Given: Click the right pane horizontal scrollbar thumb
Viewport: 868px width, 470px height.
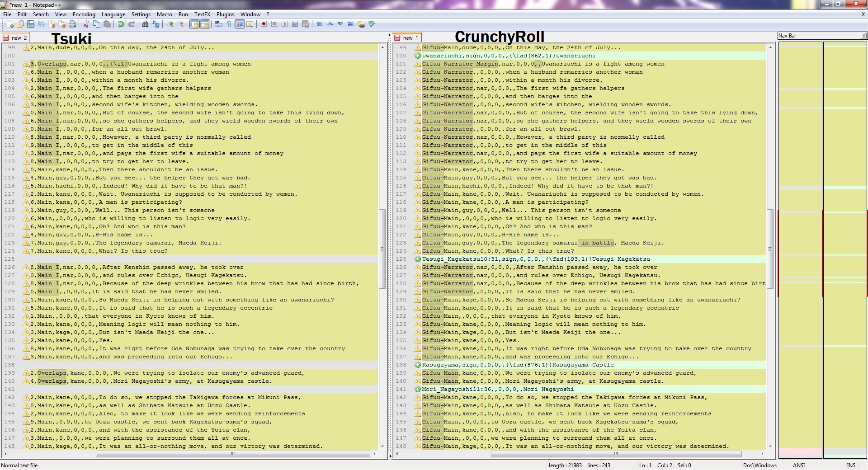Looking at the screenshot, I should click(x=615, y=454).
